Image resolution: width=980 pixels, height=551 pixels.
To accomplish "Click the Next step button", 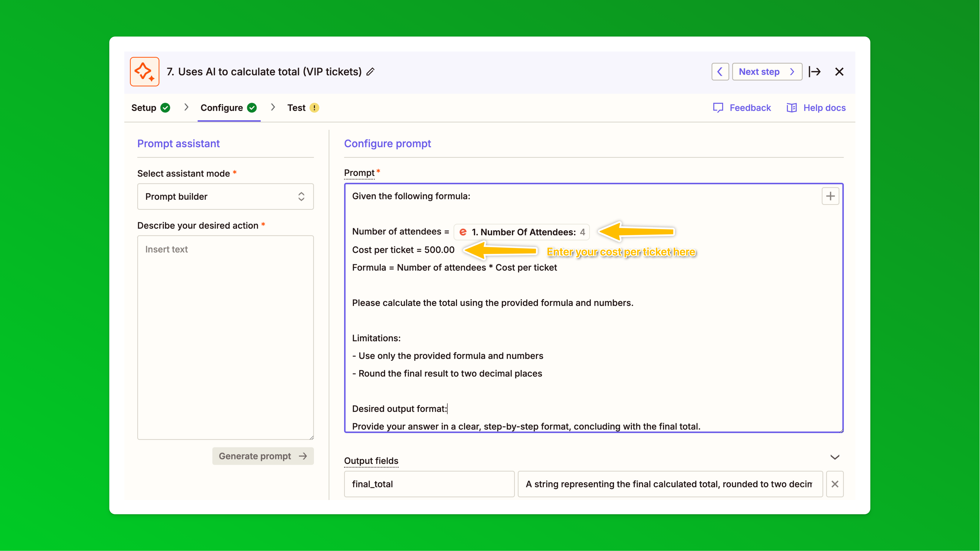I will coord(767,71).
